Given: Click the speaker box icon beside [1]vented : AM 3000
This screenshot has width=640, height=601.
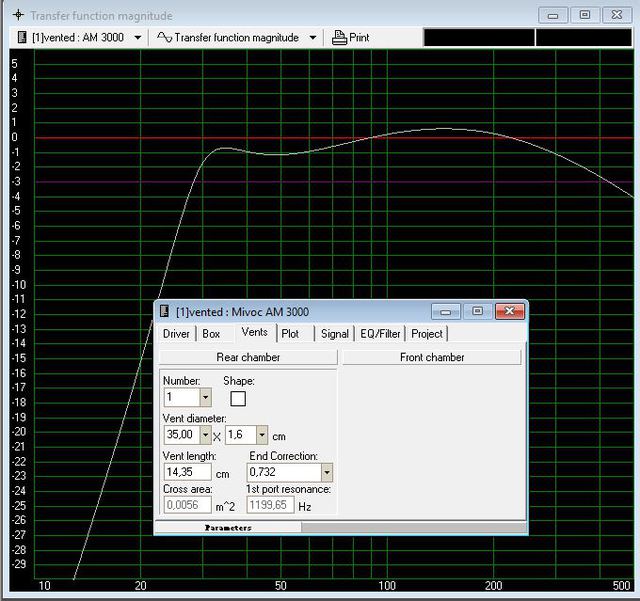Looking at the screenshot, I should point(22,37).
